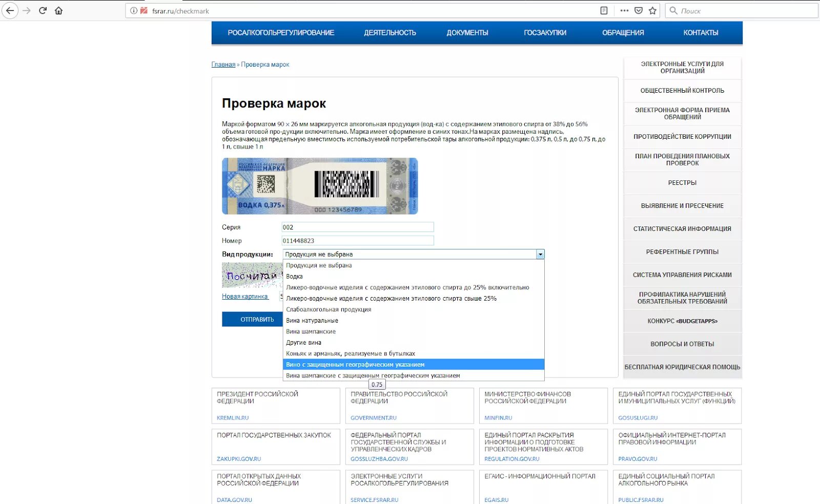Visit ZAKUPKI.GOV.RU link
Viewport: 820px width, 504px height.
coord(239,459)
